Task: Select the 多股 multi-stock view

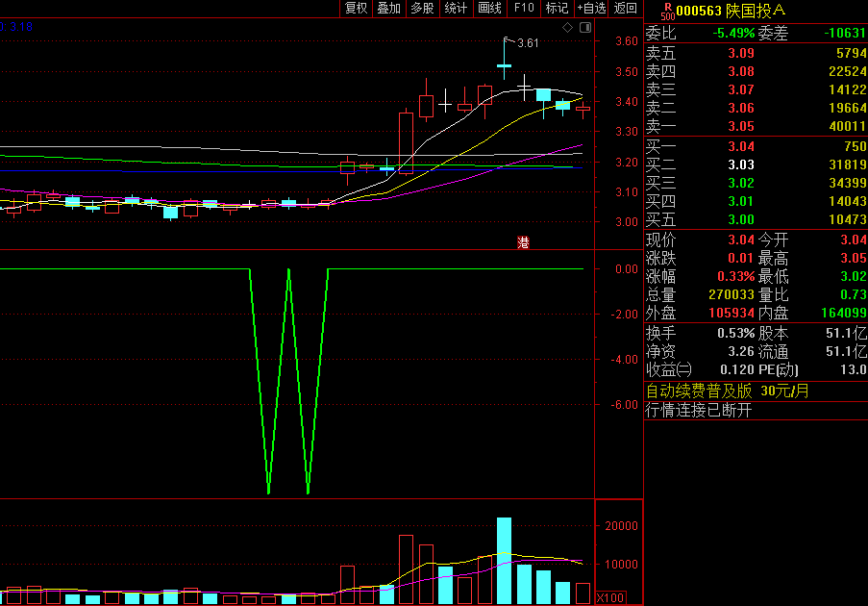Action: 422,8
